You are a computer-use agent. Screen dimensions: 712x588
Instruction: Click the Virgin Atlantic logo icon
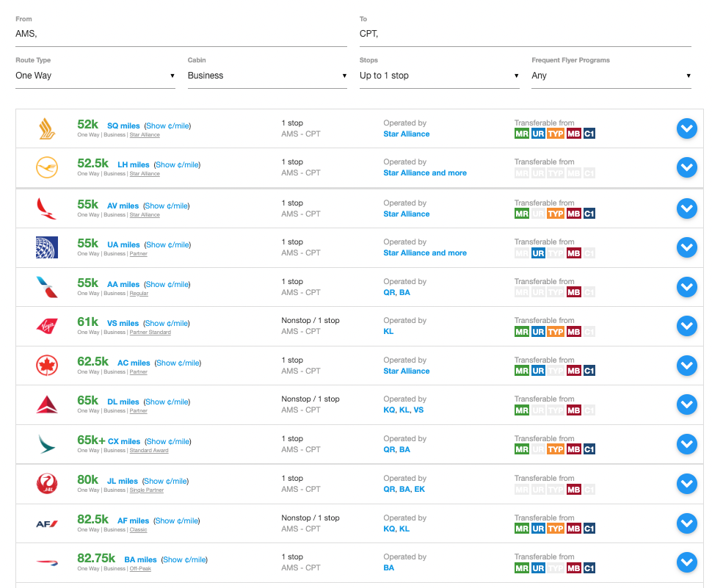(x=47, y=326)
